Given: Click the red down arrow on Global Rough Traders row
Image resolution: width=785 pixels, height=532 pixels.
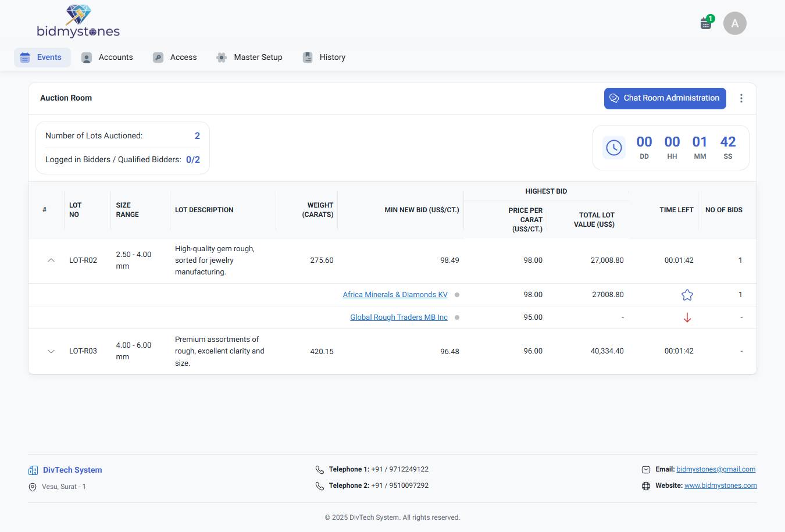Looking at the screenshot, I should click(687, 317).
